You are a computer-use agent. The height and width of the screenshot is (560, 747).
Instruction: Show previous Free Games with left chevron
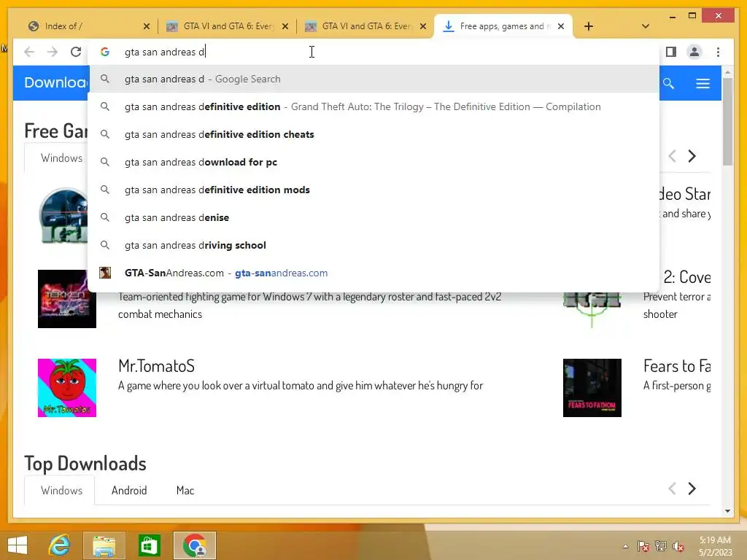672,156
